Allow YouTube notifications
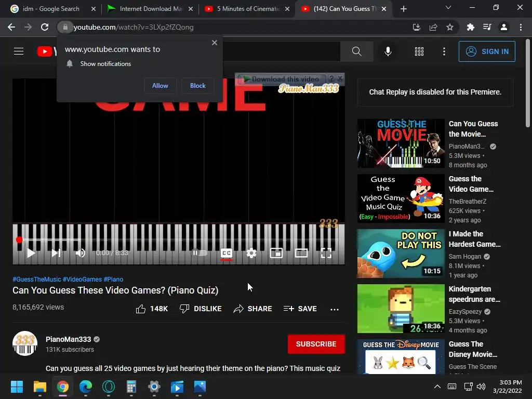This screenshot has width=532, height=399. pyautogui.click(x=160, y=86)
